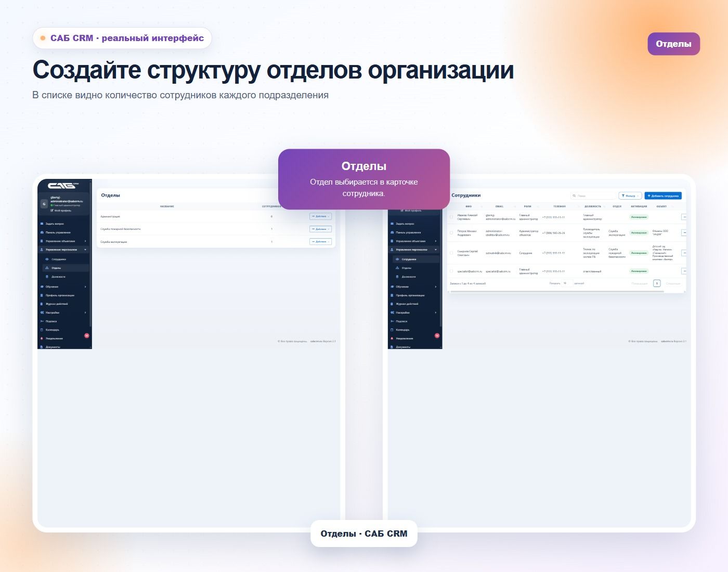Click the email sotrudnik@sabcrm.ru in the table
This screenshot has width=728, height=572.
point(498,253)
